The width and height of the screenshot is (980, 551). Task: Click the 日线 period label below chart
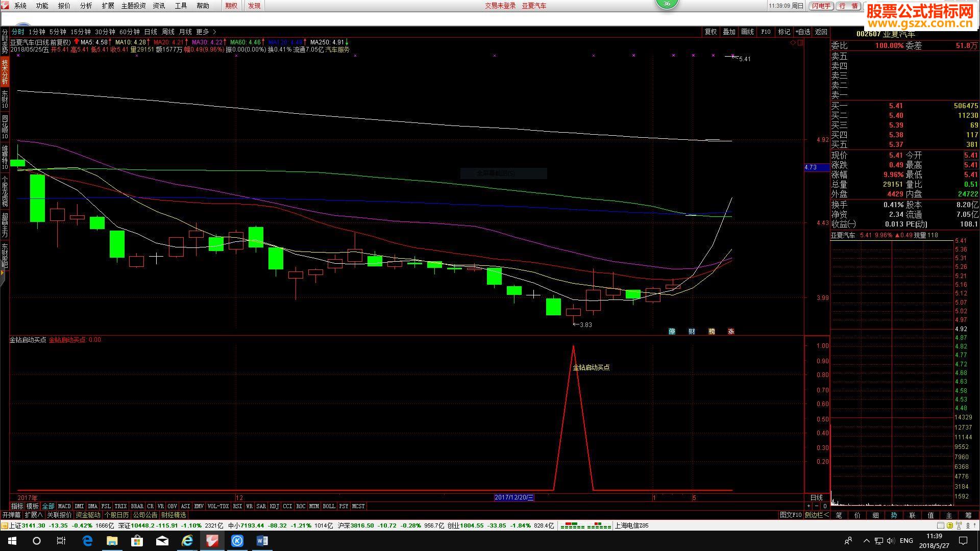(x=816, y=497)
